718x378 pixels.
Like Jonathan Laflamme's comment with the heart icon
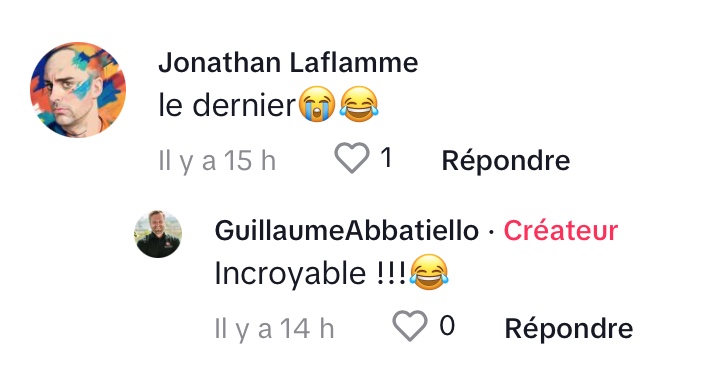click(x=352, y=158)
